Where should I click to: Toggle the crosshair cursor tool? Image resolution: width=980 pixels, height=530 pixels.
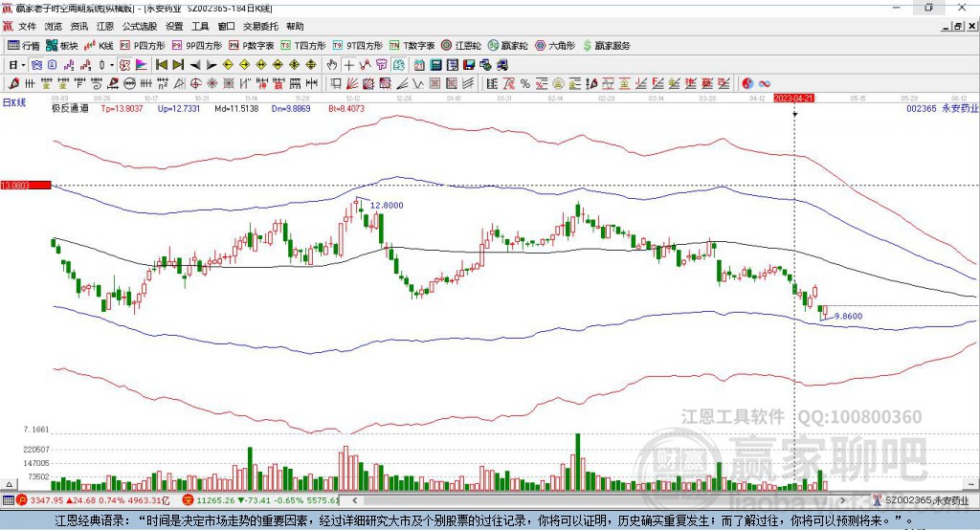coord(348,65)
